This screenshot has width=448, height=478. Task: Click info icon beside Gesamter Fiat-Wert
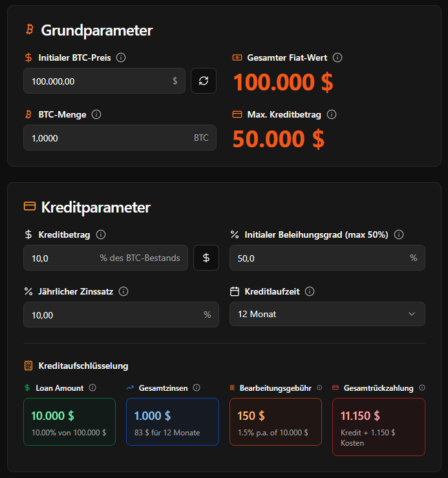coord(337,57)
